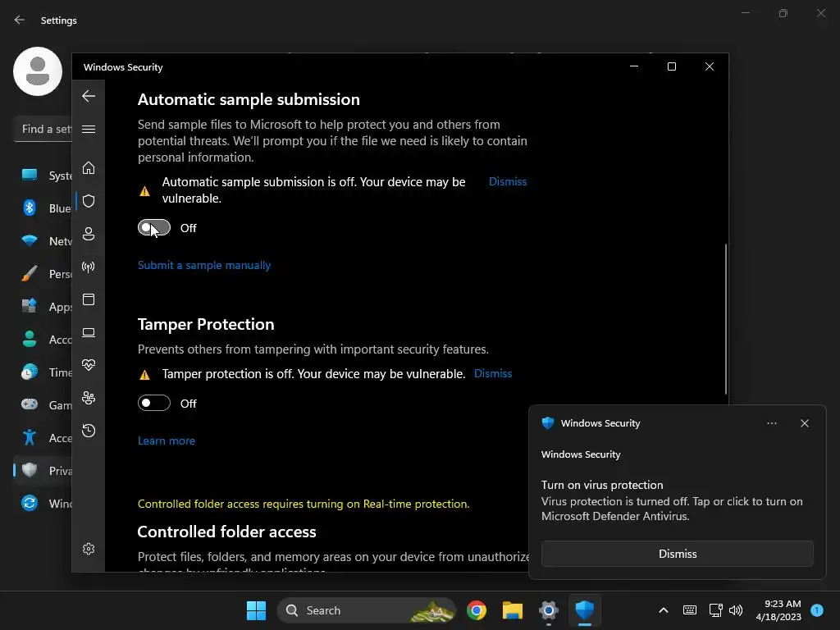The width and height of the screenshot is (840, 630).
Task: Open Device security laptop icon
Action: click(89, 332)
